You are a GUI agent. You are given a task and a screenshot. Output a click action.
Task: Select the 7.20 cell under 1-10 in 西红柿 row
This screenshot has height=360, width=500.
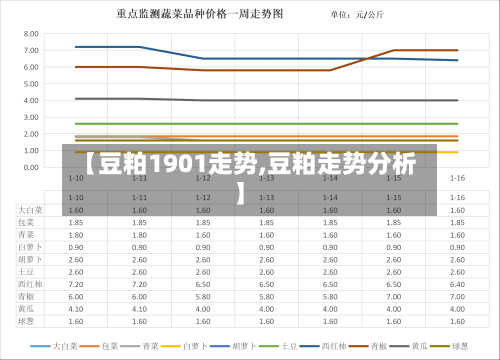pyautogui.click(x=76, y=285)
